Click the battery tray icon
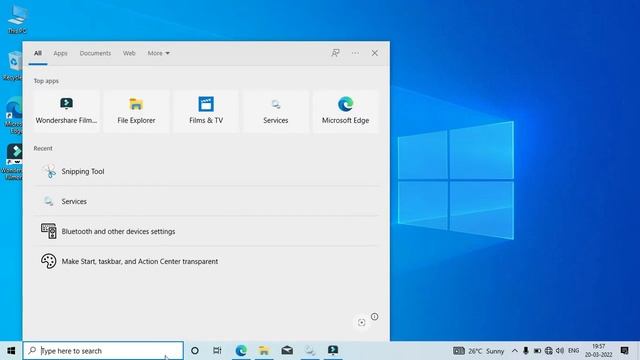The height and width of the screenshot is (360, 640). 537,351
